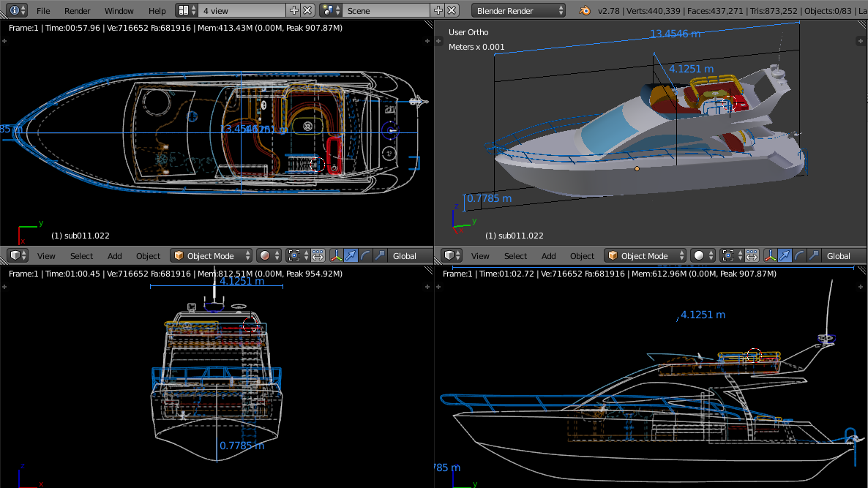Viewport: 868px width, 488px height.
Task: Toggle manipulate center points in left viewport
Action: (318, 255)
